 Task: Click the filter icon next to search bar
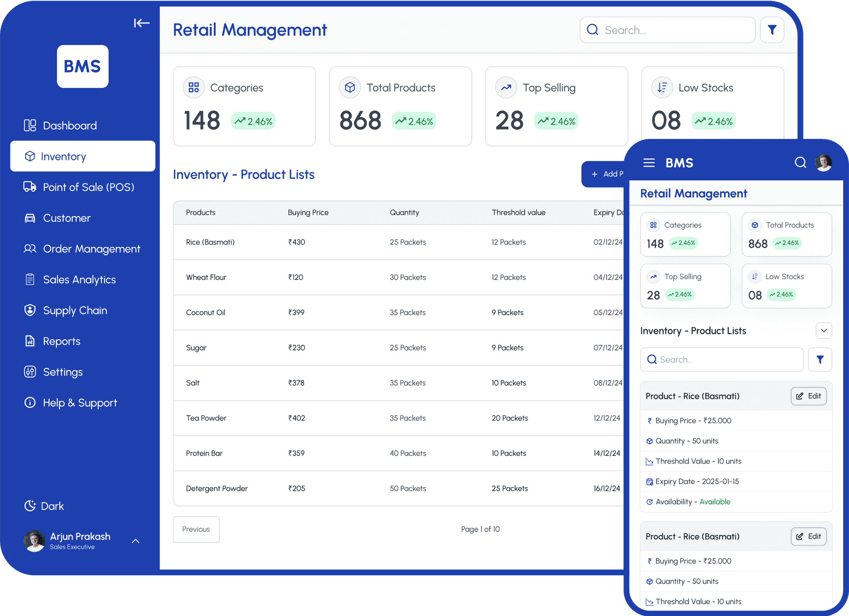click(772, 30)
